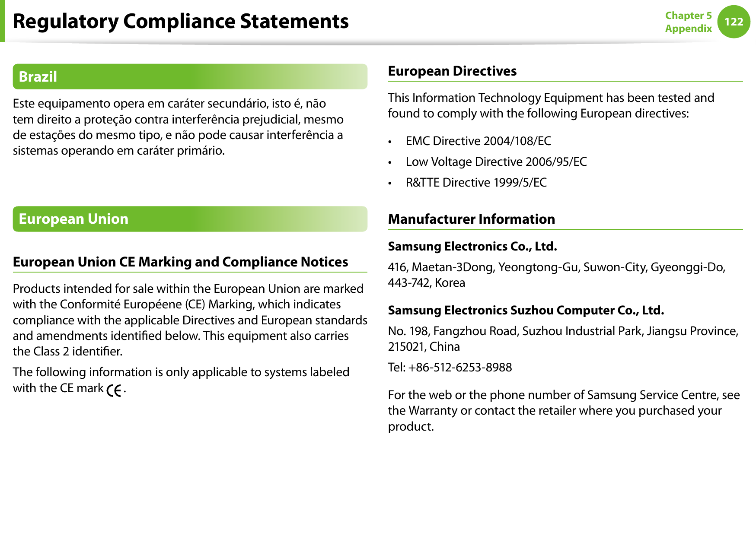Click the Suwon-City Korea address text
The height and width of the screenshot is (536, 756).
[x=556, y=275]
